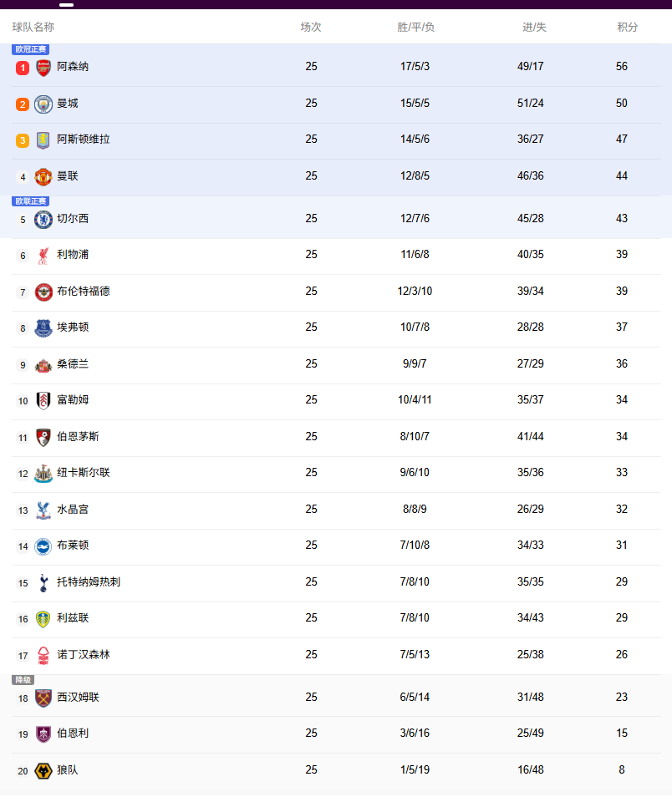Open team name 诺丁汉森林
This screenshot has width=672, height=797.
click(x=83, y=655)
